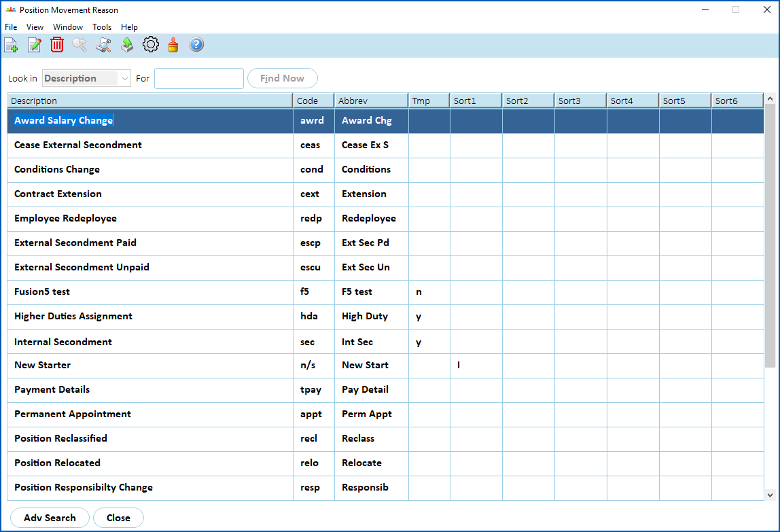Open the Window menu
The height and width of the screenshot is (532, 780).
point(68,27)
